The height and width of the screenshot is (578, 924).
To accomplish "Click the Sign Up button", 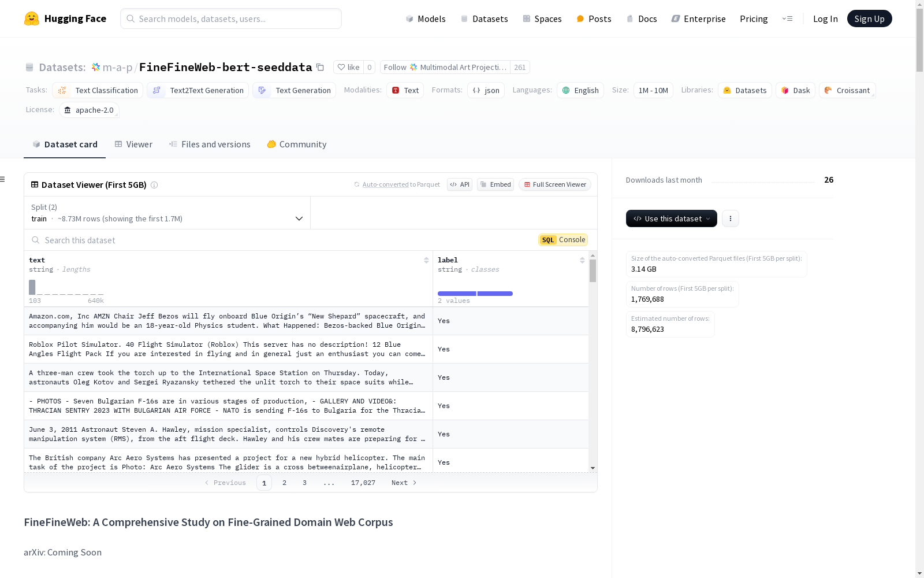I will click(x=869, y=18).
